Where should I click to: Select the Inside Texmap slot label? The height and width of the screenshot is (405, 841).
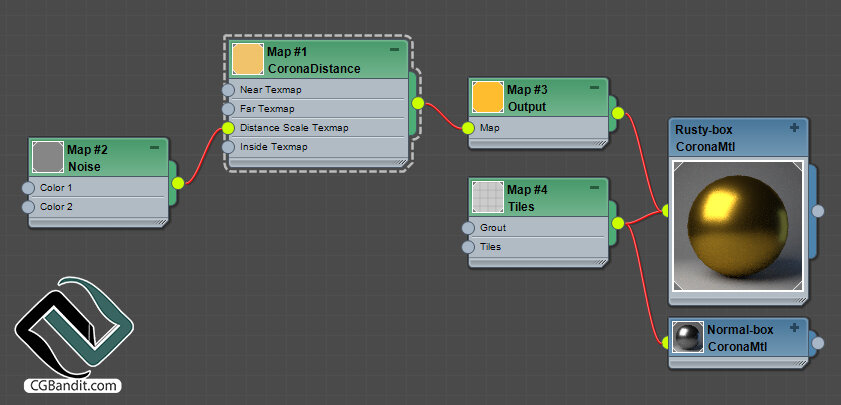point(274,146)
